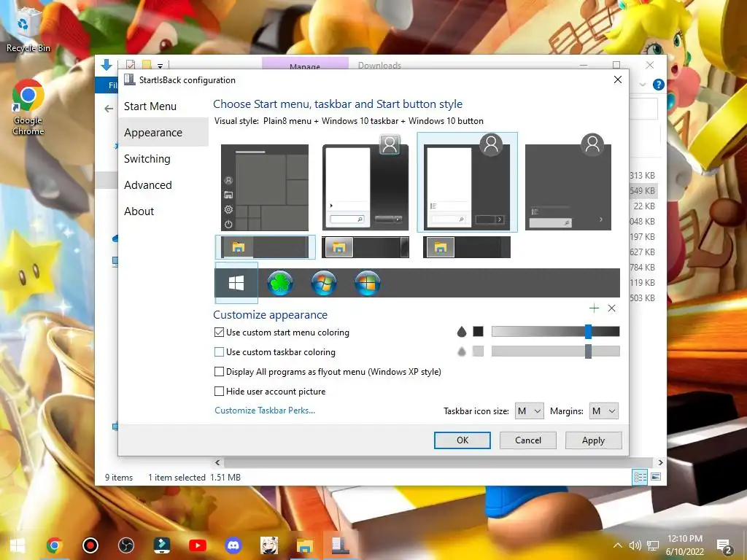Image resolution: width=747 pixels, height=560 pixels.
Task: Close the StartIsBack configuration dialog
Action: pyautogui.click(x=617, y=79)
